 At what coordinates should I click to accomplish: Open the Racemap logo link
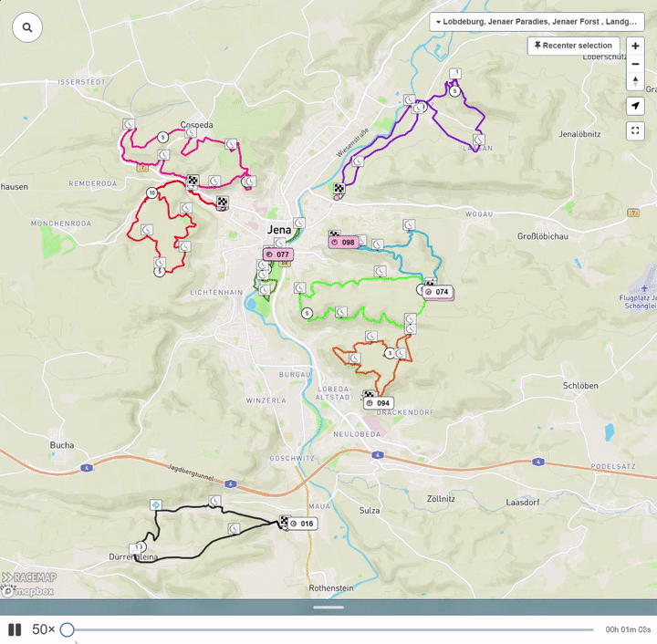[x=28, y=577]
